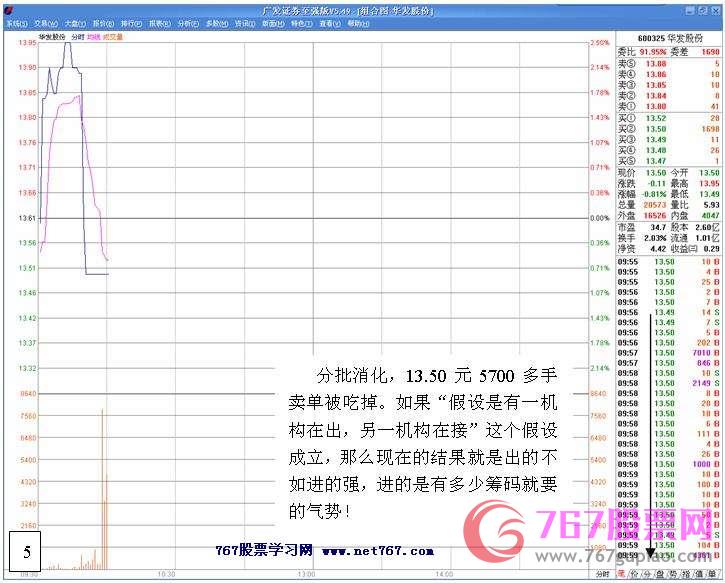This screenshot has height=583, width=725.
Task: Open the 查看 menu
Action: 330,24
